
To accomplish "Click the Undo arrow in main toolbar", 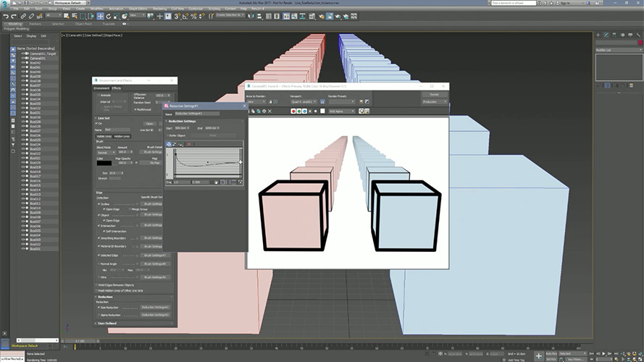I will pyautogui.click(x=6, y=17).
